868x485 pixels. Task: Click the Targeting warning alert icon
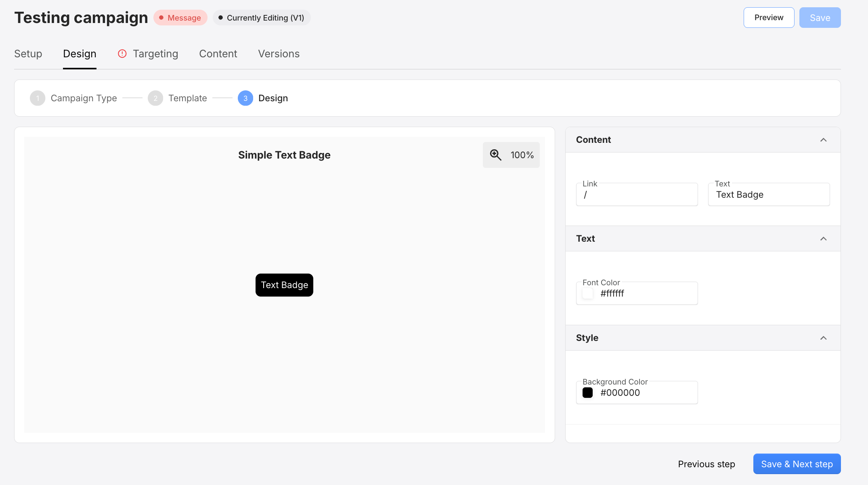[x=122, y=53]
